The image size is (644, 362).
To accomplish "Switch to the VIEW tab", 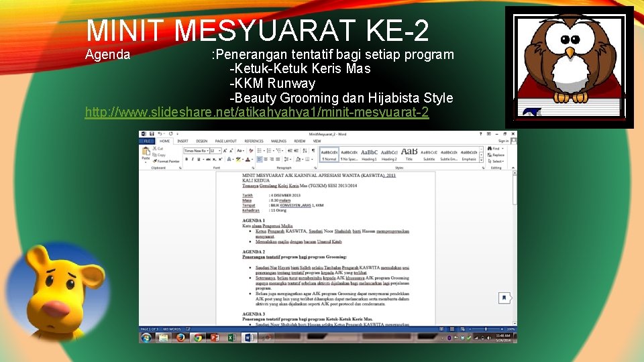I will pyautogui.click(x=317, y=141).
